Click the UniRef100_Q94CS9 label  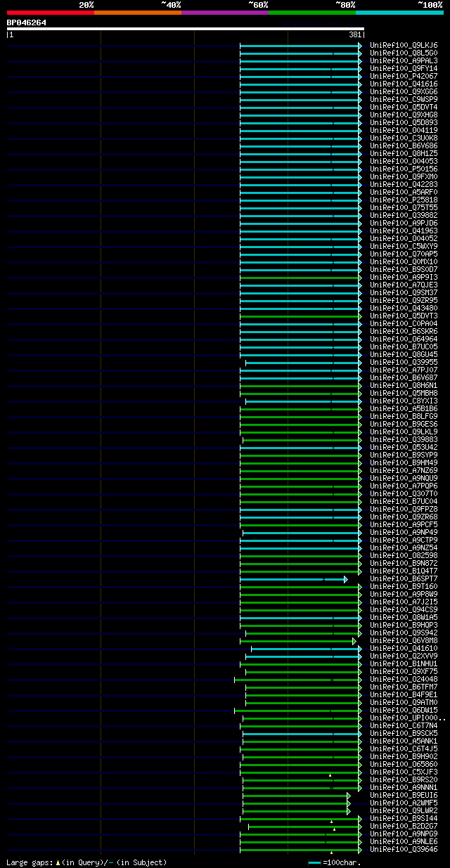(x=405, y=609)
